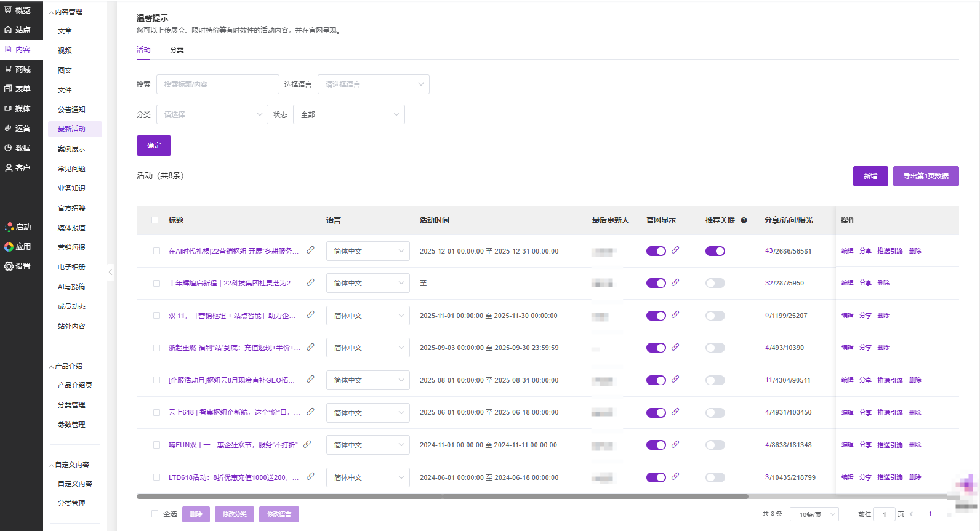Click the 导出第1页数据 export button
This screenshot has width=980, height=531.
click(925, 176)
